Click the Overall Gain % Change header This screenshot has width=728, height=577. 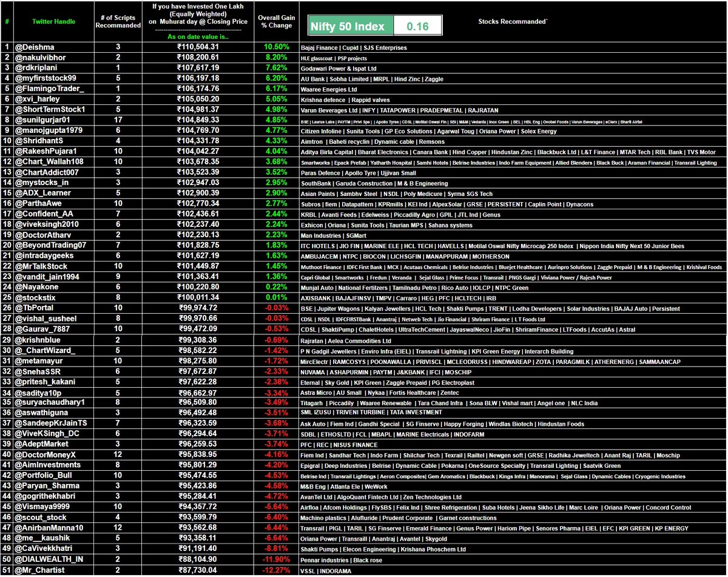pyautogui.click(x=277, y=22)
